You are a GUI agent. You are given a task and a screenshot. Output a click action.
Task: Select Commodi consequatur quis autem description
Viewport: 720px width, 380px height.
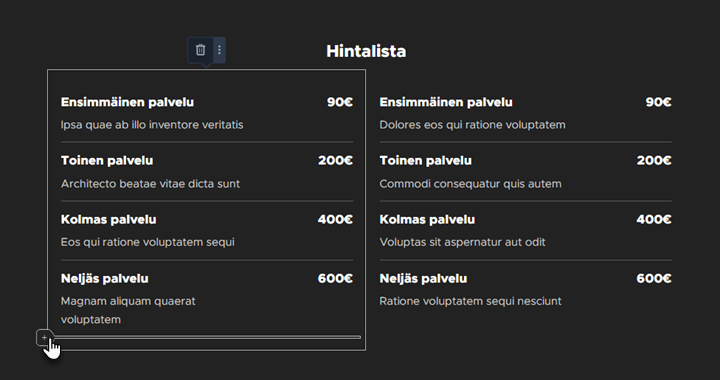[470, 184]
